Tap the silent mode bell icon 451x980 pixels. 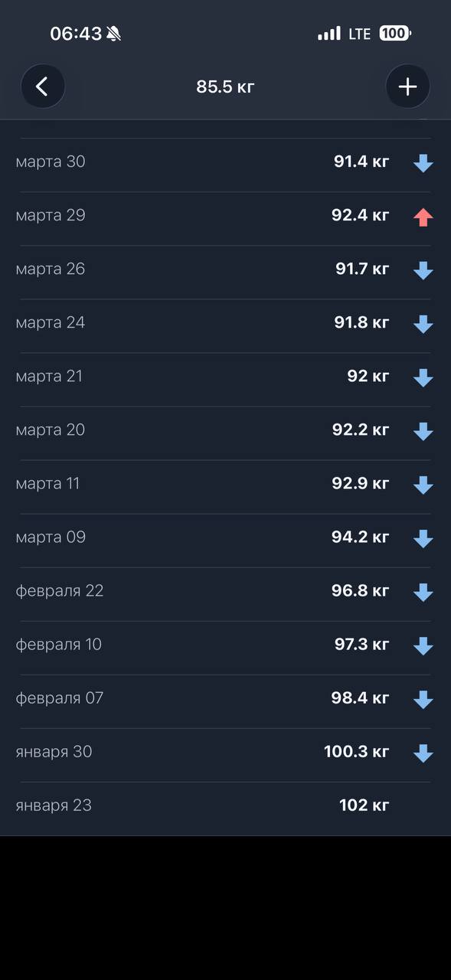click(x=114, y=34)
